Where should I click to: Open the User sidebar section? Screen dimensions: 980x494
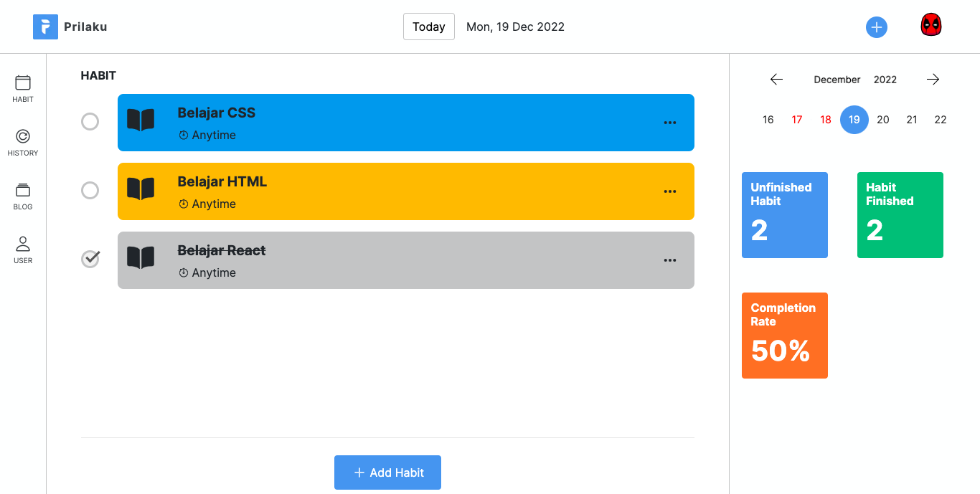coord(23,250)
